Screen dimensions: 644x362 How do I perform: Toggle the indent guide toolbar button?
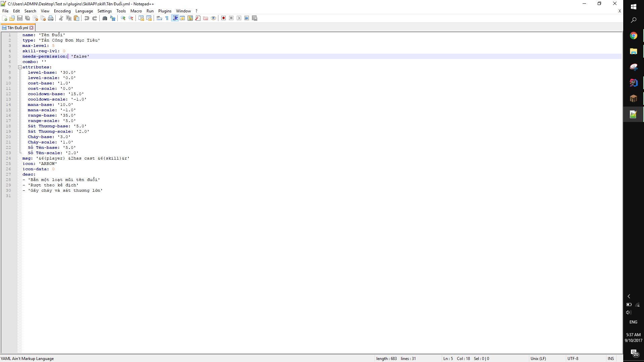(x=175, y=18)
